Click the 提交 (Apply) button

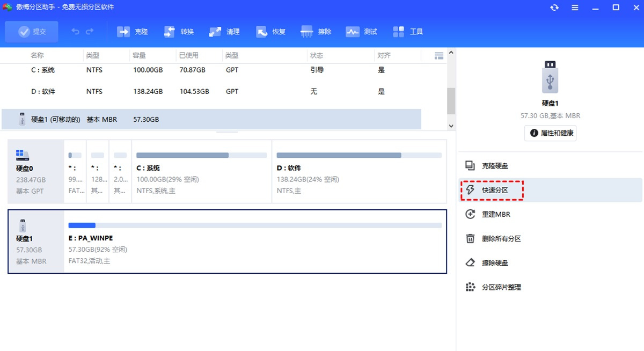[32, 32]
